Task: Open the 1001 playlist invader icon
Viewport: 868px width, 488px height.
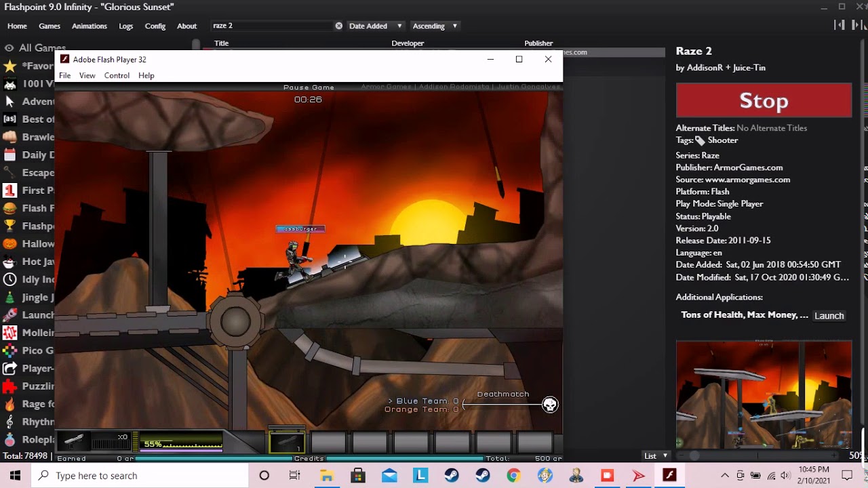Action: coord(9,84)
